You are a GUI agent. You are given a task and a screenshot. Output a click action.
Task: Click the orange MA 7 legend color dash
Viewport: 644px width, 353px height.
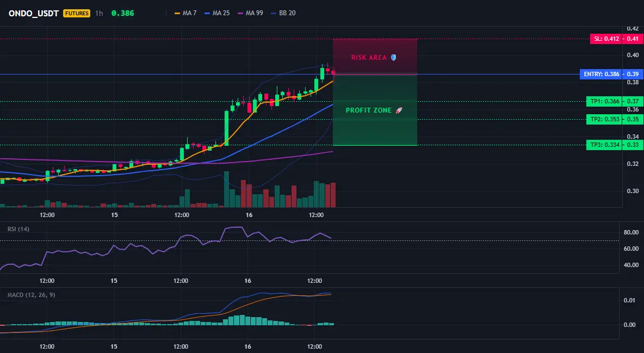177,13
